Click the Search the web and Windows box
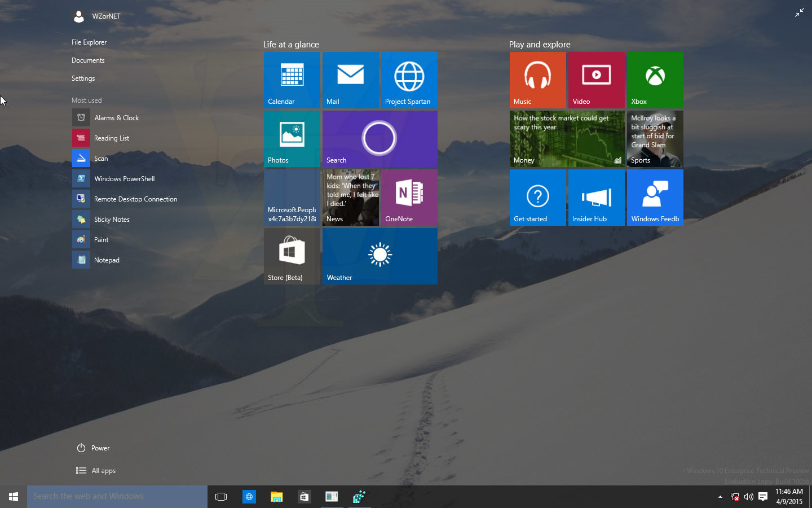 pyautogui.click(x=117, y=497)
